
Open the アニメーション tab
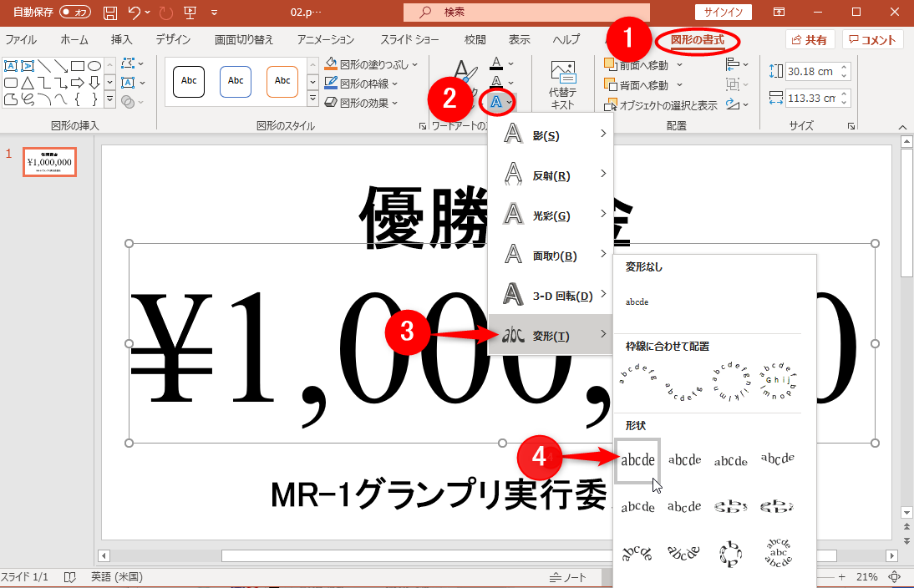tap(326, 39)
